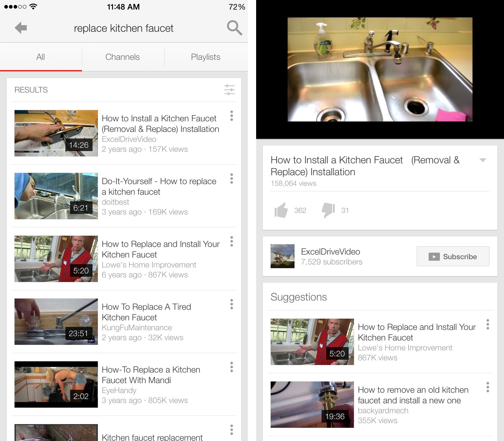Screen dimensions: 504x441
Task: Tap the 5:20 thumbnail under Suggestions
Action: click(312, 342)
